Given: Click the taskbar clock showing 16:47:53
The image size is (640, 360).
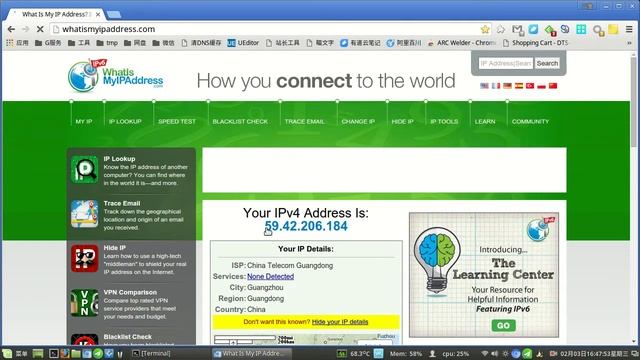Looking at the screenshot, I should (594, 353).
